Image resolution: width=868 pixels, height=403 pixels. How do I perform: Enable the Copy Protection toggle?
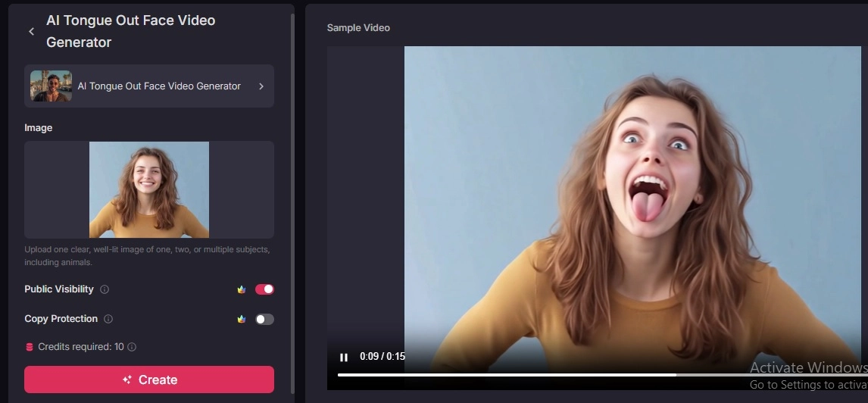pyautogui.click(x=264, y=320)
